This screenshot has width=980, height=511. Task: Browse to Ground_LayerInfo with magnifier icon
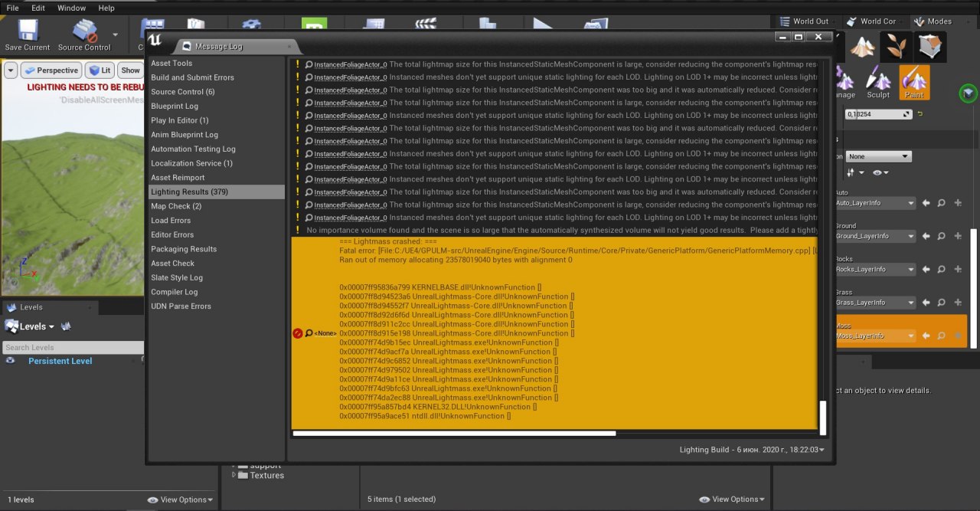(942, 236)
